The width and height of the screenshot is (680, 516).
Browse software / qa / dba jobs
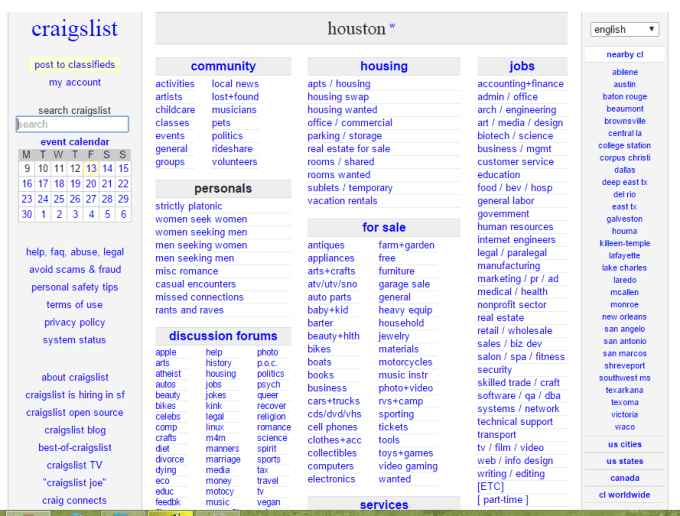[x=519, y=395]
